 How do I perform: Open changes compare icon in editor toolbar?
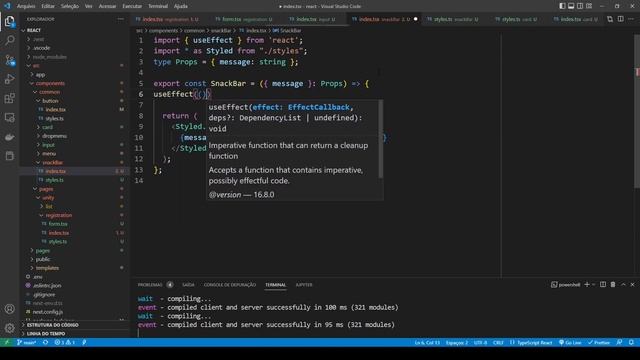click(x=610, y=19)
